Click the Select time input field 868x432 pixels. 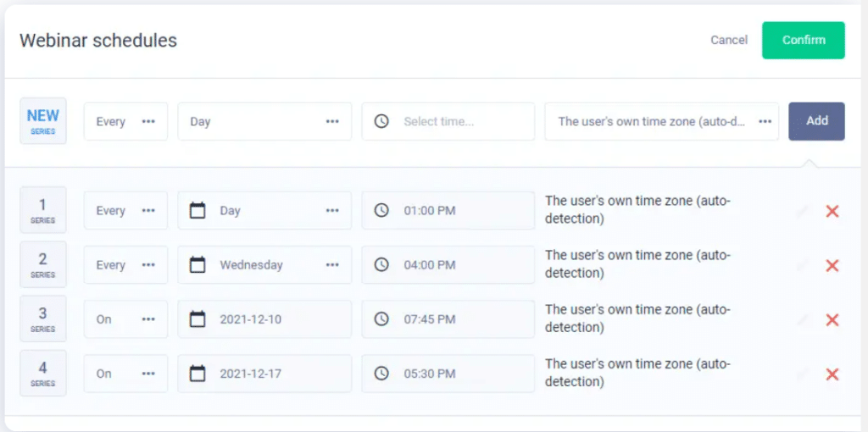(x=448, y=121)
